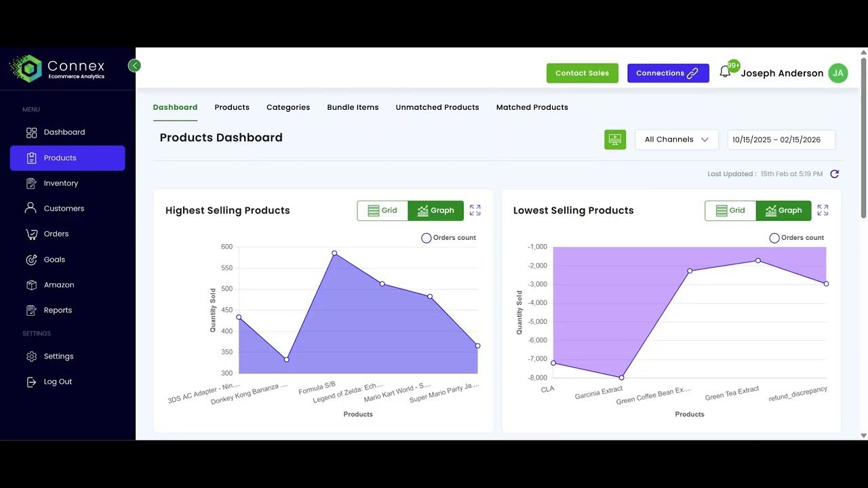Select the Products tab
Image resolution: width=868 pixels, height=488 pixels.
click(232, 107)
